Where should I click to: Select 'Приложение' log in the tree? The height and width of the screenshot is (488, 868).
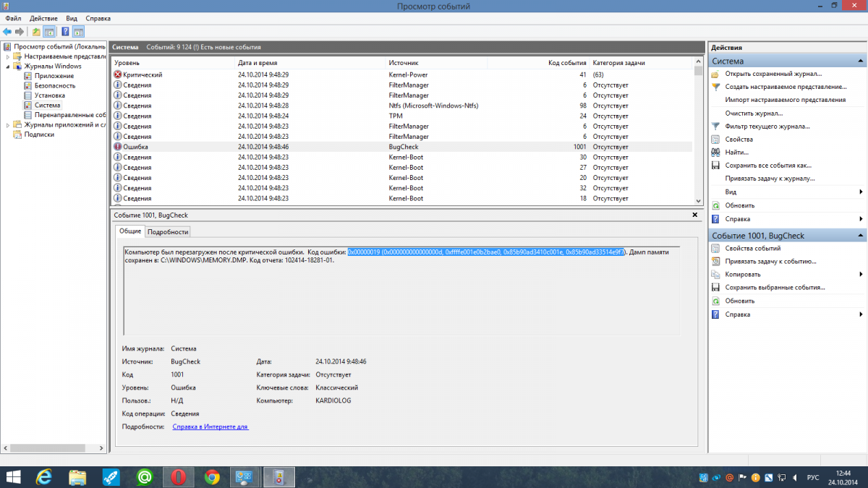(x=54, y=76)
